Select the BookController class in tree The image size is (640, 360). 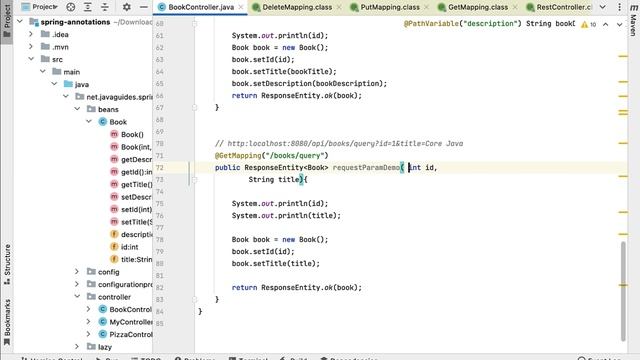tap(131, 309)
